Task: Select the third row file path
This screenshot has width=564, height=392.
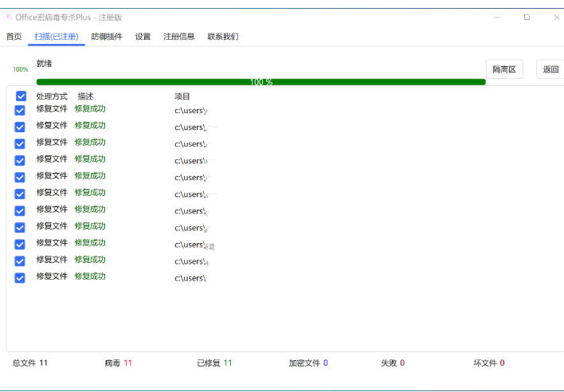Action: click(191, 144)
